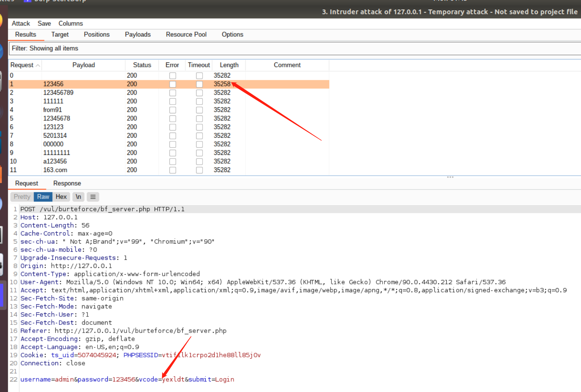Toggle Error checkbox in highlighted 123456 payload row
This screenshot has width=581, height=392.
(x=173, y=84)
